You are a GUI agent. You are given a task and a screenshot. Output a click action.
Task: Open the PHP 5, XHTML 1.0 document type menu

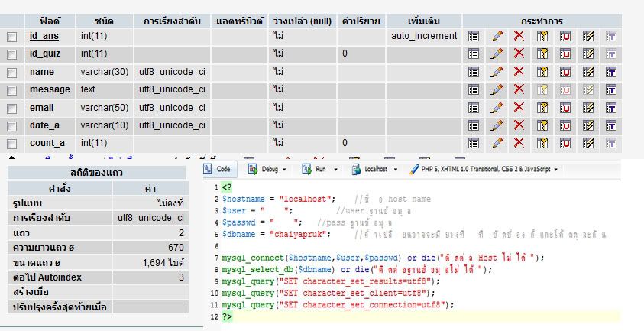484,168
